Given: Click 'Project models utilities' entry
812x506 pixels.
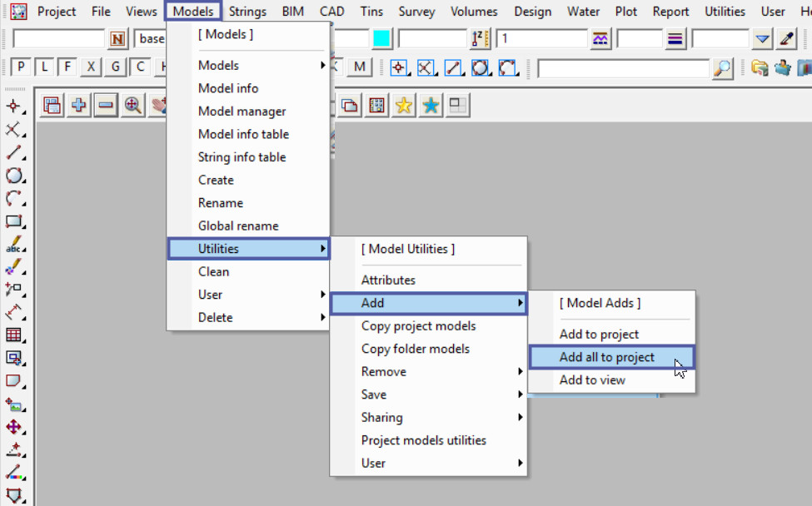Looking at the screenshot, I should [x=428, y=440].
